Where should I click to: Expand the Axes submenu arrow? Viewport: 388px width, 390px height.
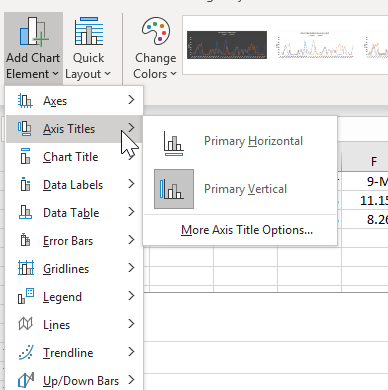[x=131, y=100]
